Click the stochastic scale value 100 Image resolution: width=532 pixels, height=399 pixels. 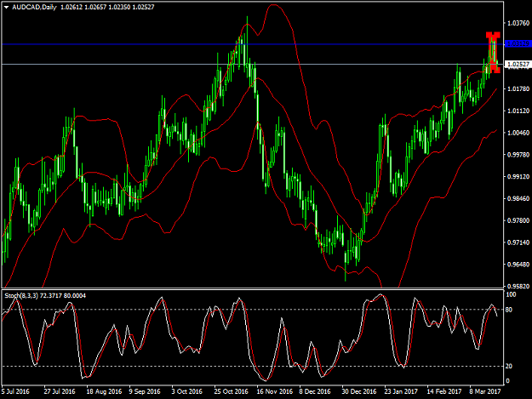coord(511,294)
